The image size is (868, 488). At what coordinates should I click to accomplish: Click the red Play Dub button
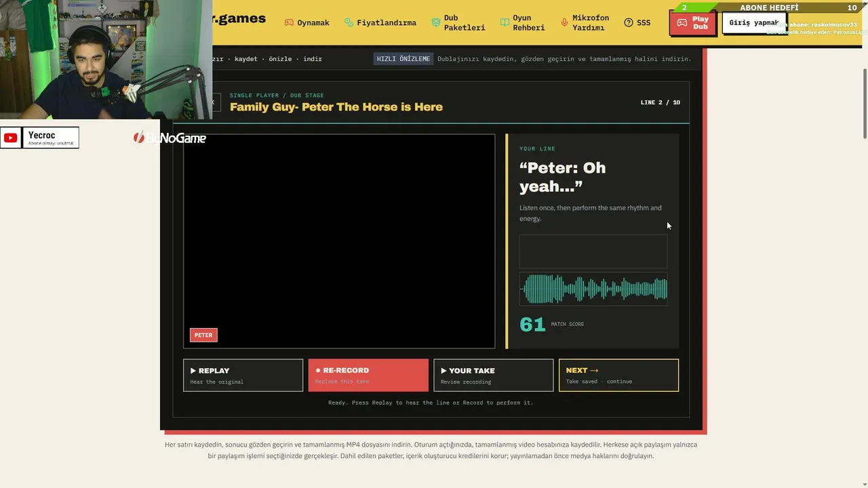(x=692, y=23)
